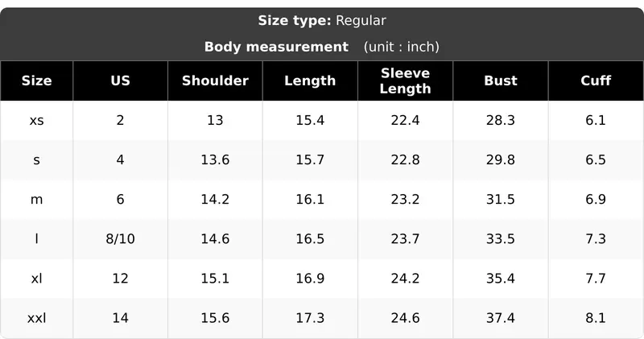The width and height of the screenshot is (644, 339).
Task: Select the 'Body measurement' title text
Action: [276, 47]
